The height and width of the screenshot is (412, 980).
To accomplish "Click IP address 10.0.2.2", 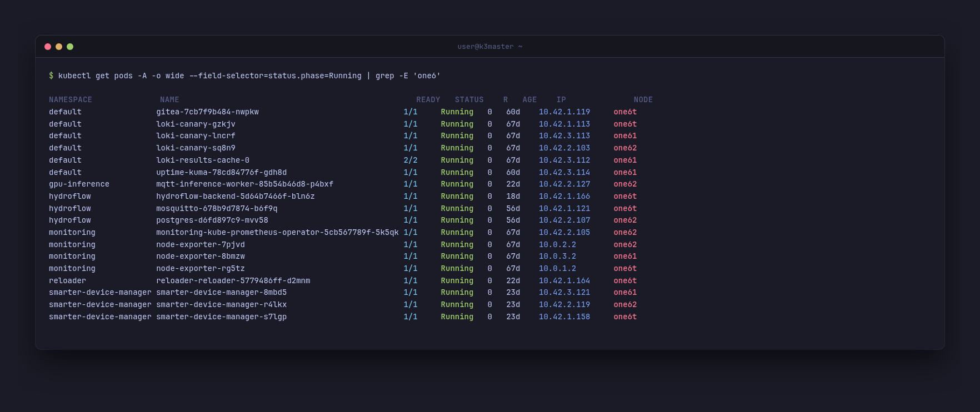I will pyautogui.click(x=557, y=245).
